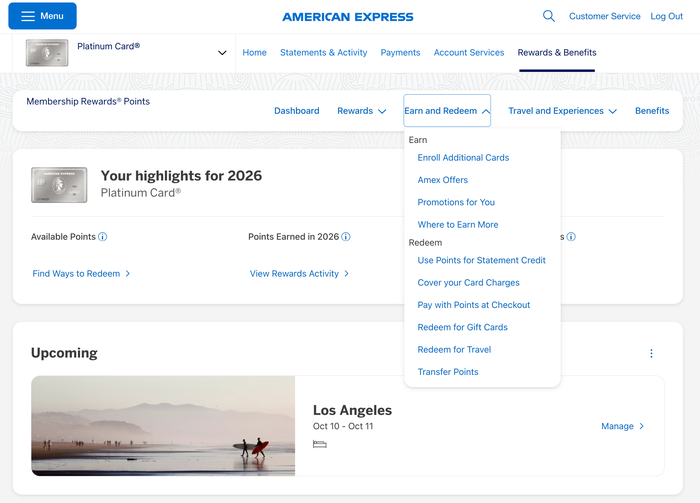This screenshot has height=503, width=700.
Task: Click the partly hidden info icon right of the dropdown
Action: coord(571,237)
